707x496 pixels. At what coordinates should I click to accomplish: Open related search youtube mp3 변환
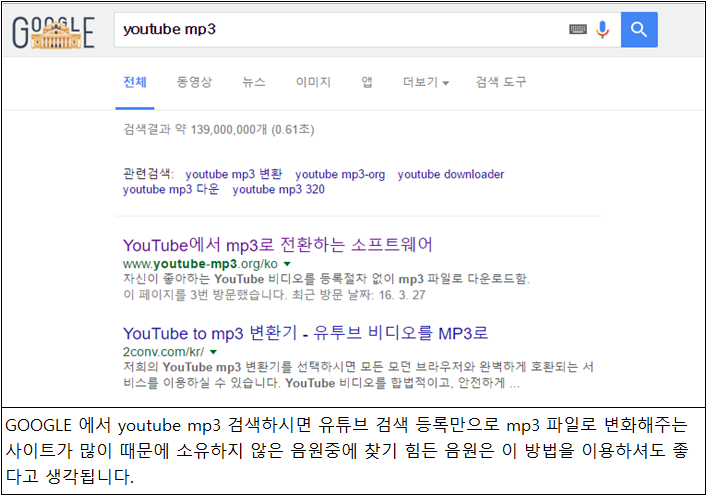(x=234, y=174)
